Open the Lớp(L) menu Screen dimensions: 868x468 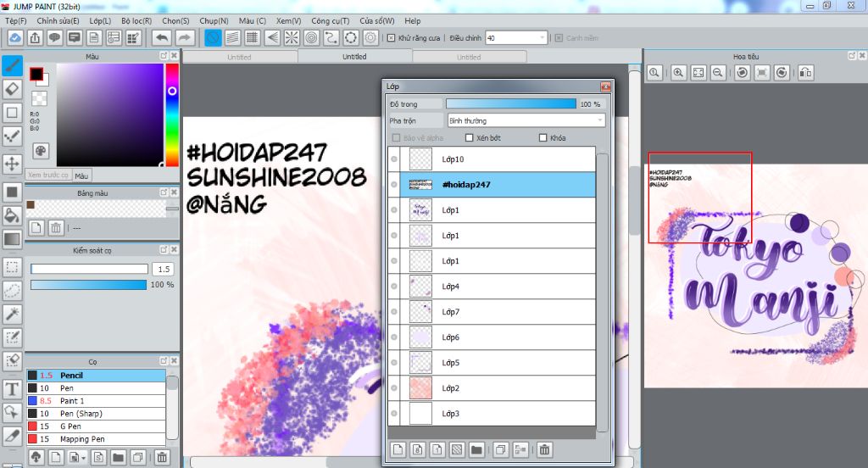[x=100, y=21]
